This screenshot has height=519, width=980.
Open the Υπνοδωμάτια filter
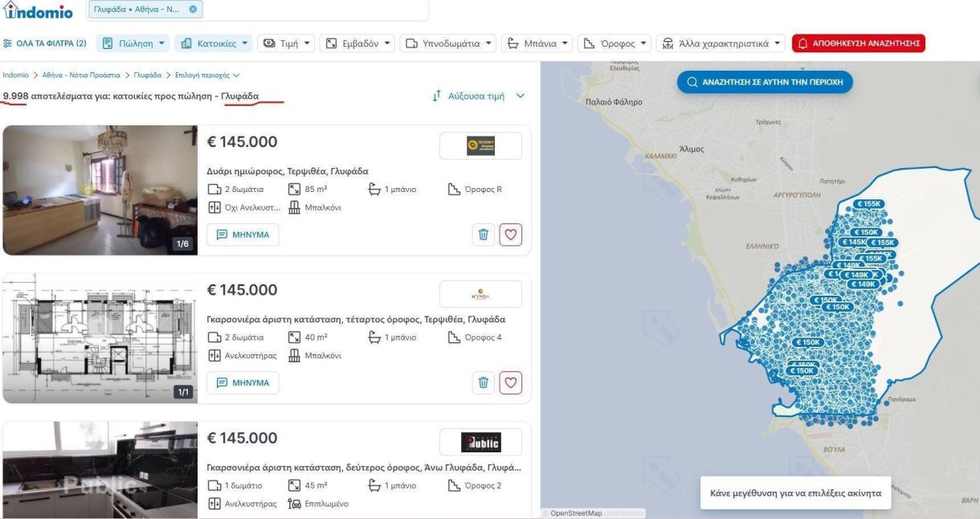pos(447,43)
